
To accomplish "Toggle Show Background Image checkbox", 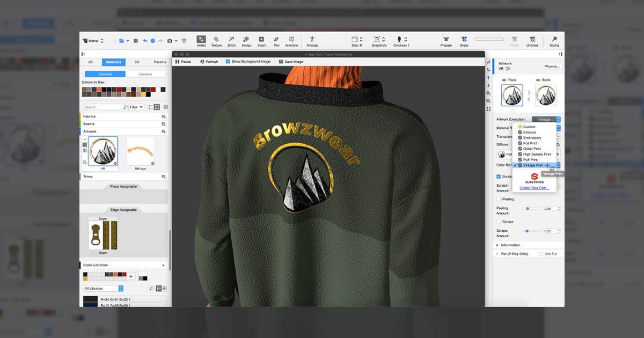I will (x=228, y=62).
